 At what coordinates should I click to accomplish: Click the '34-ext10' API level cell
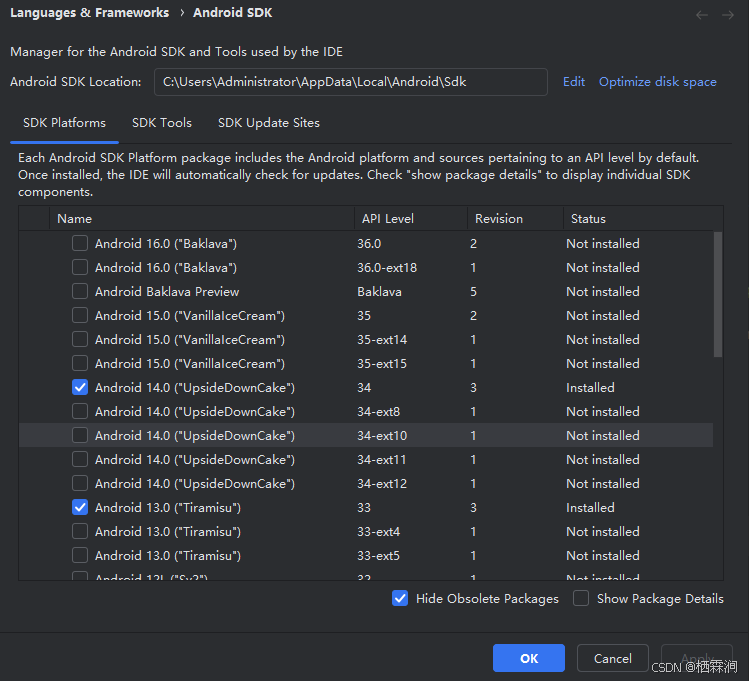tap(382, 436)
